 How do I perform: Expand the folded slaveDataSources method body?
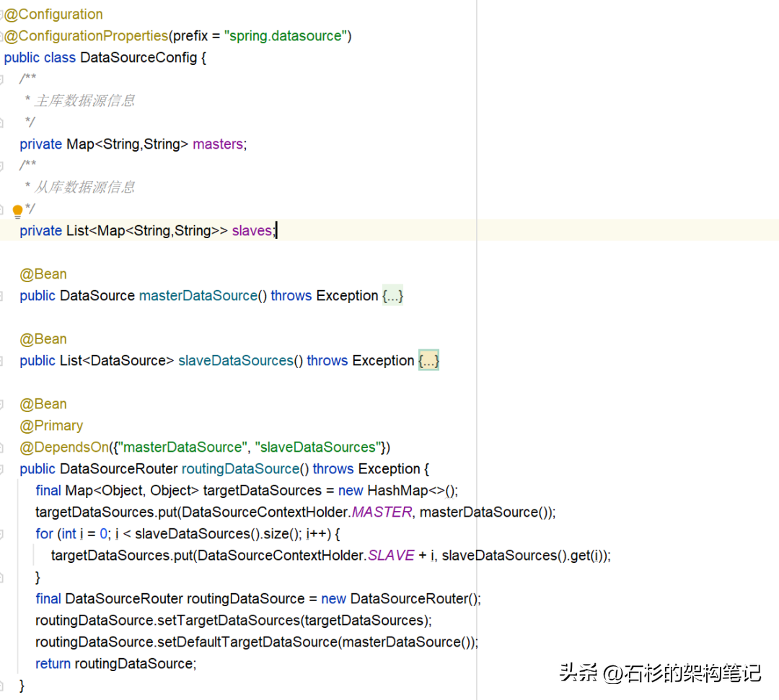[428, 361]
